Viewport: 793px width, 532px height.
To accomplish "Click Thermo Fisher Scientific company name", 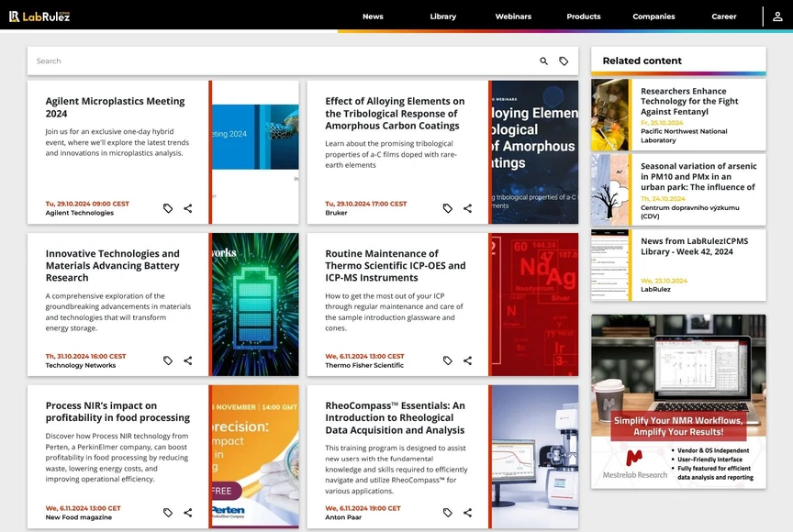I will 364,365.
